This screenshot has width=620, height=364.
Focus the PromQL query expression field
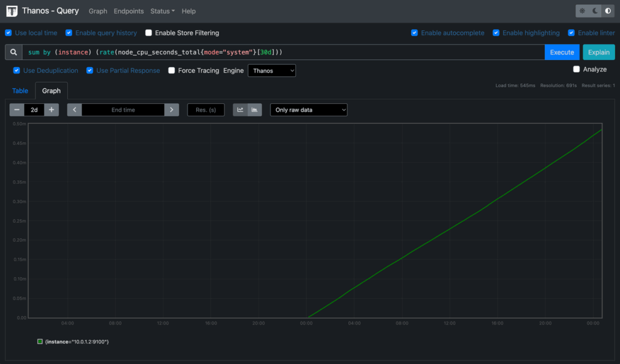coord(283,52)
